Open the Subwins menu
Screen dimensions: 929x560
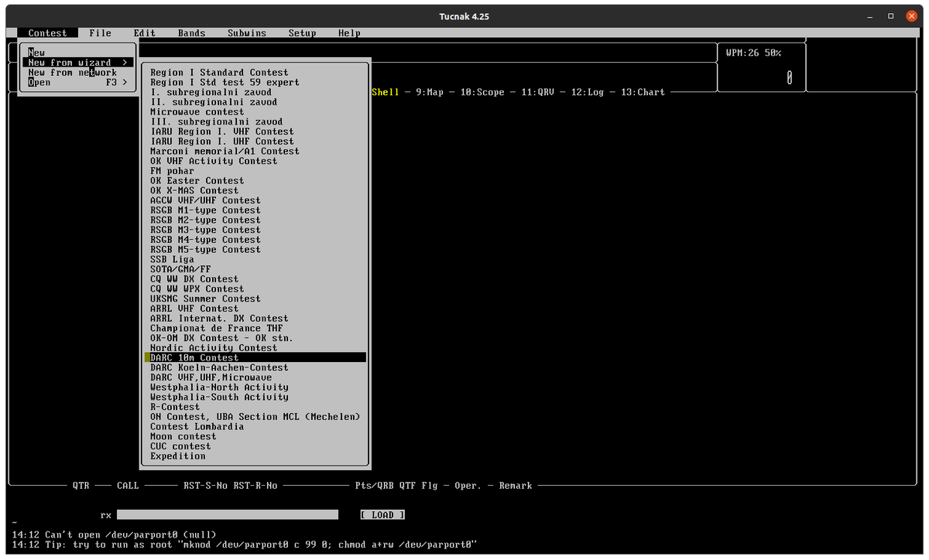pyautogui.click(x=247, y=33)
